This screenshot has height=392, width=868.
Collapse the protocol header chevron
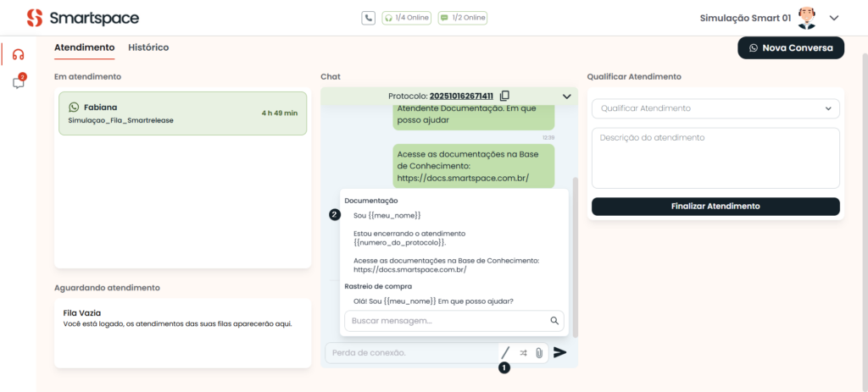[x=566, y=96]
